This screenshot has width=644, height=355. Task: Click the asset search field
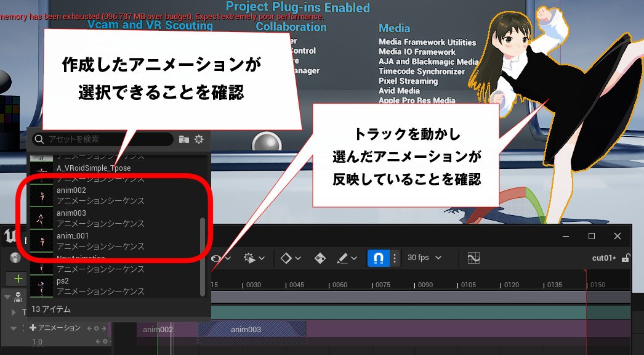click(x=103, y=139)
